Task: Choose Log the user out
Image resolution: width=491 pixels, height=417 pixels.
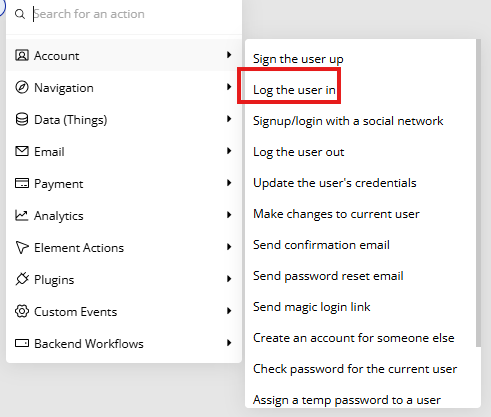Action: point(298,152)
